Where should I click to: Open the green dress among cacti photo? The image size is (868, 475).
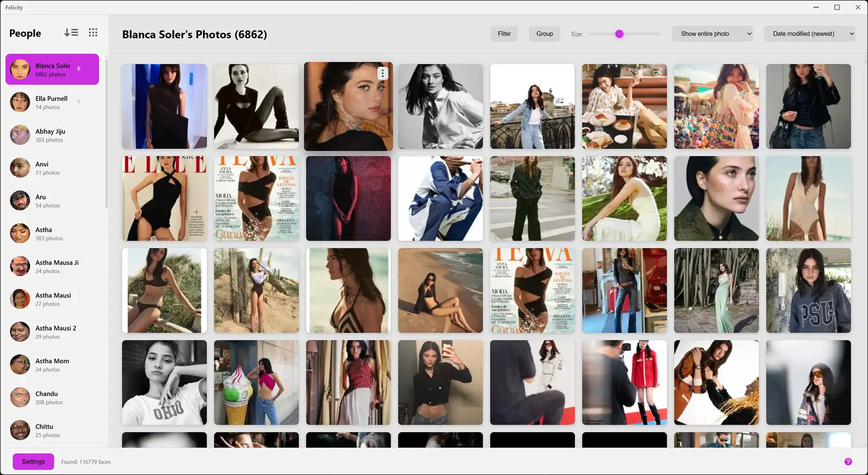[716, 291]
